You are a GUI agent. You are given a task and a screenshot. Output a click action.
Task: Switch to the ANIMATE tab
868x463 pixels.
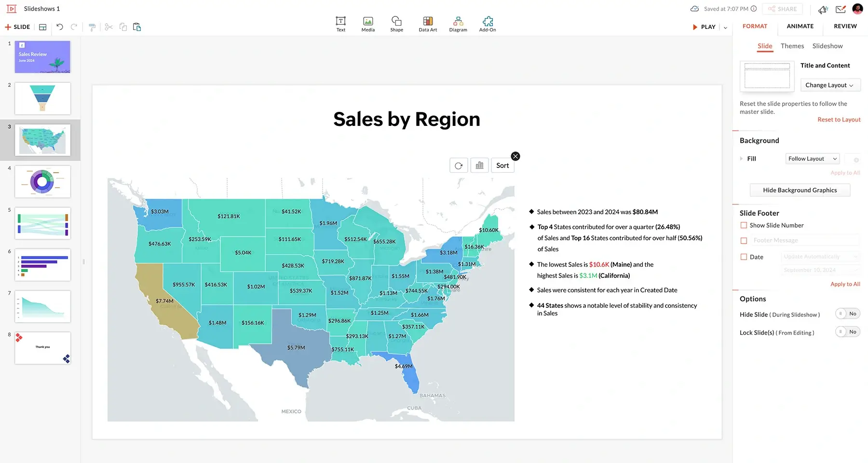tap(800, 27)
